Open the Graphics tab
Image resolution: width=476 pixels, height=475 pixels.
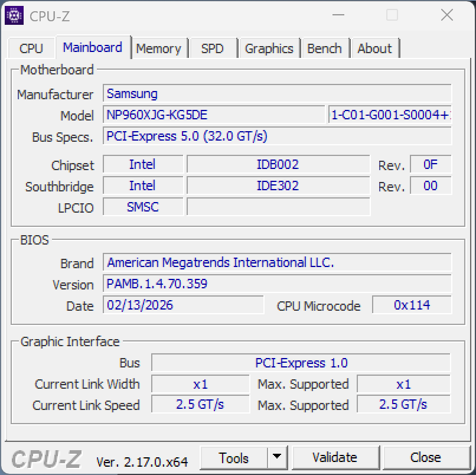pyautogui.click(x=269, y=48)
